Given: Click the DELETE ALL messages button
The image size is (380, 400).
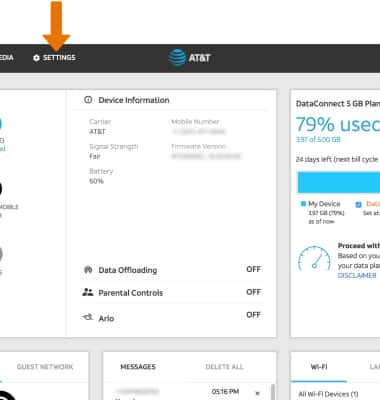Looking at the screenshot, I should click(x=224, y=367).
